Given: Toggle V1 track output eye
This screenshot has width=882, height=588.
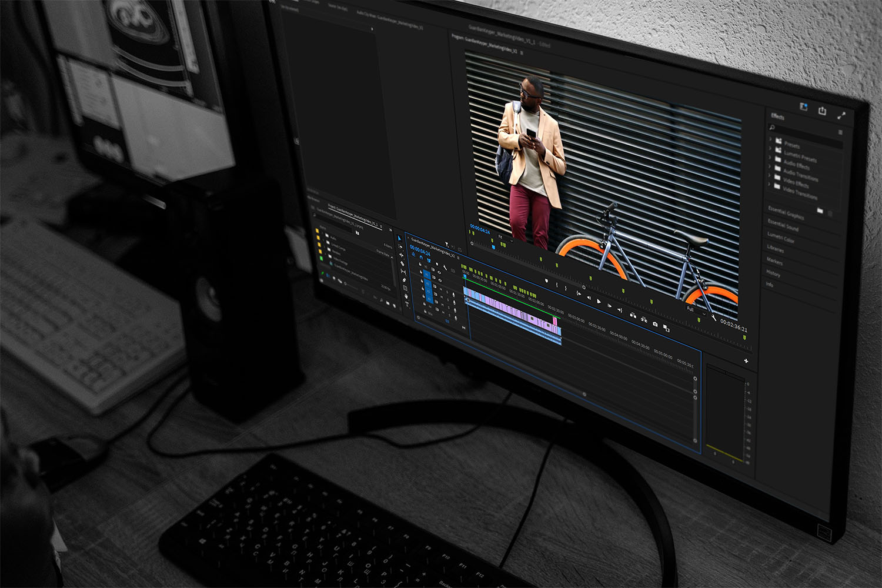Looking at the screenshot, I should pyautogui.click(x=440, y=280).
